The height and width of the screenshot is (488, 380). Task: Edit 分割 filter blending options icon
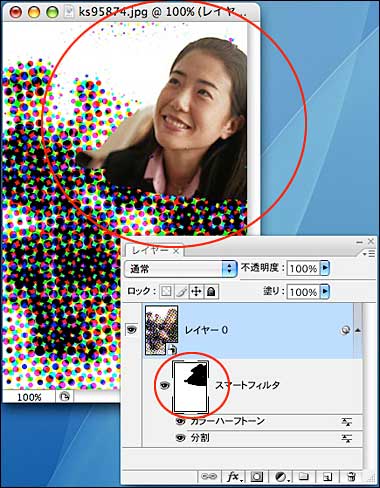coord(347,438)
